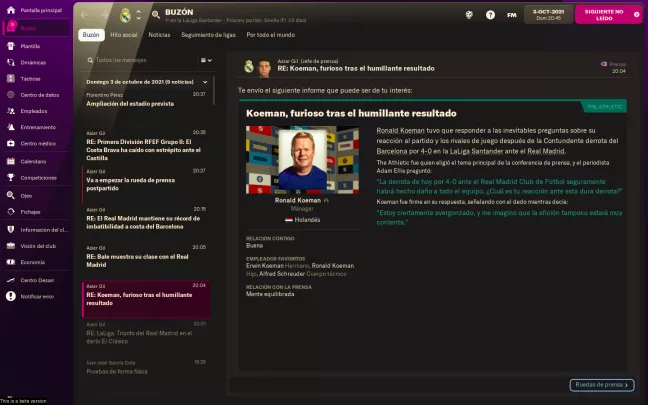Screen dimensions: 648x405
Task: Open Barcelona link in article
Action: pyautogui.click(x=391, y=151)
